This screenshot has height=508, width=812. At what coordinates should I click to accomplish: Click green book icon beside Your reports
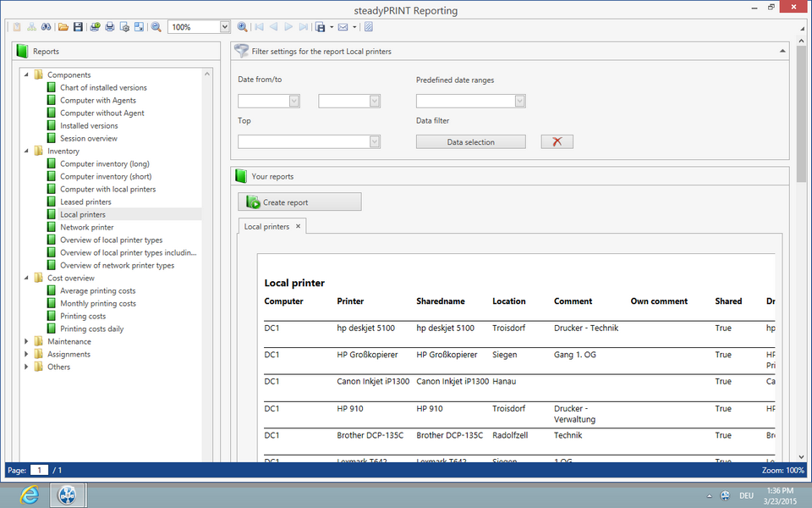241,176
